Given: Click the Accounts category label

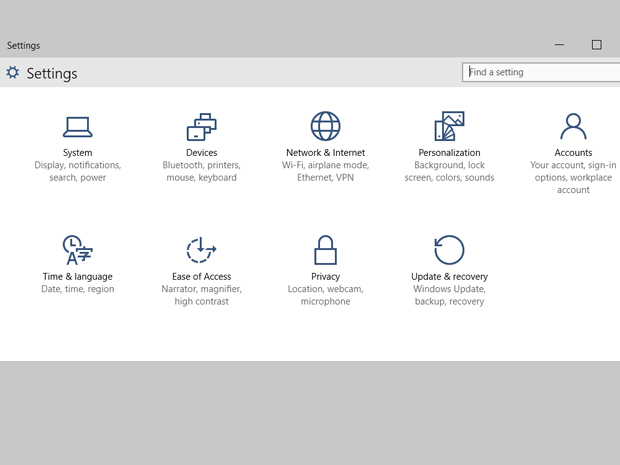Looking at the screenshot, I should point(573,153).
